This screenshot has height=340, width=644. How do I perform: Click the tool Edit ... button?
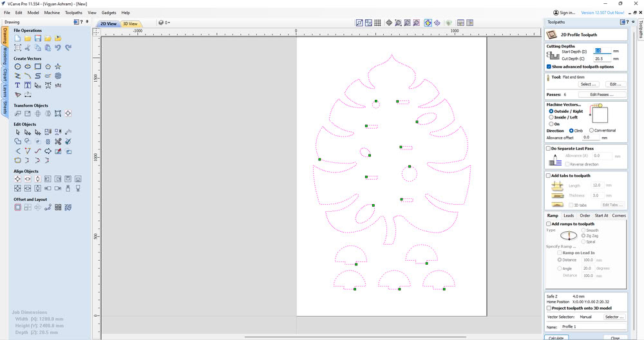pos(616,84)
